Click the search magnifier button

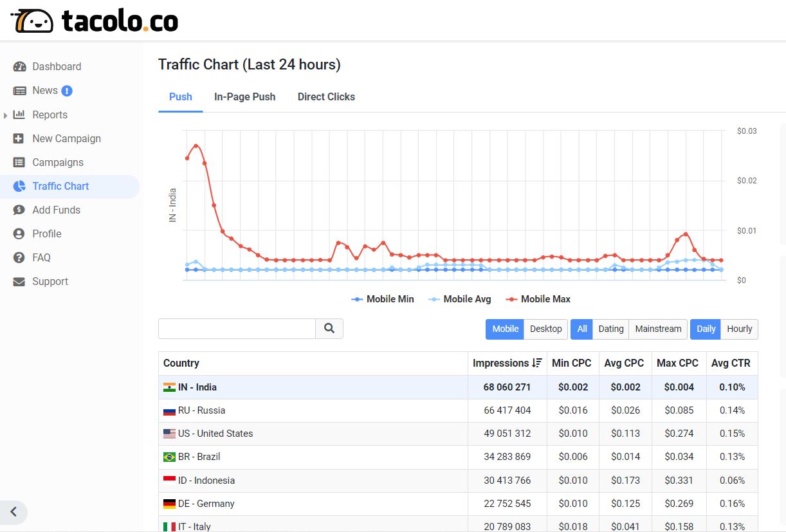329,329
